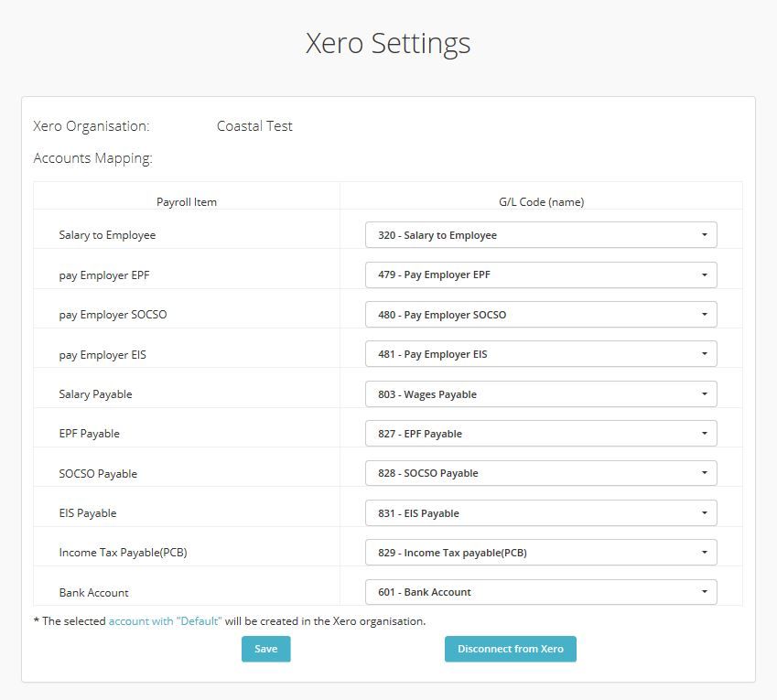
Task: Open the 831 - EIS Payable dropdown
Action: [x=541, y=513]
